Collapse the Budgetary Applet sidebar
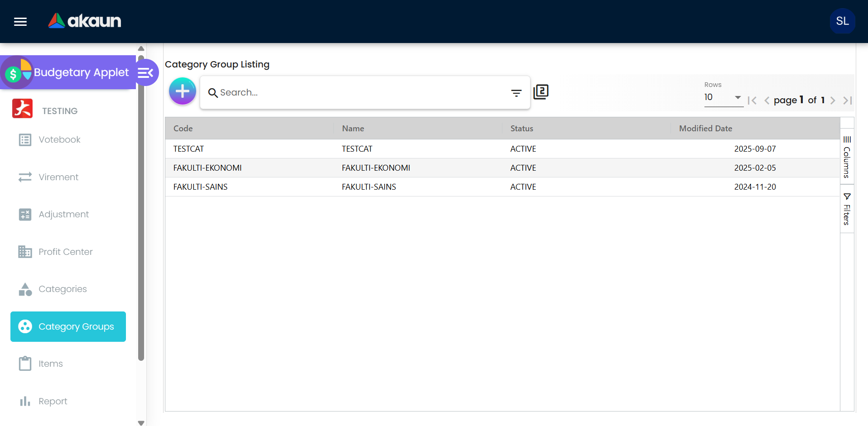 146,73
